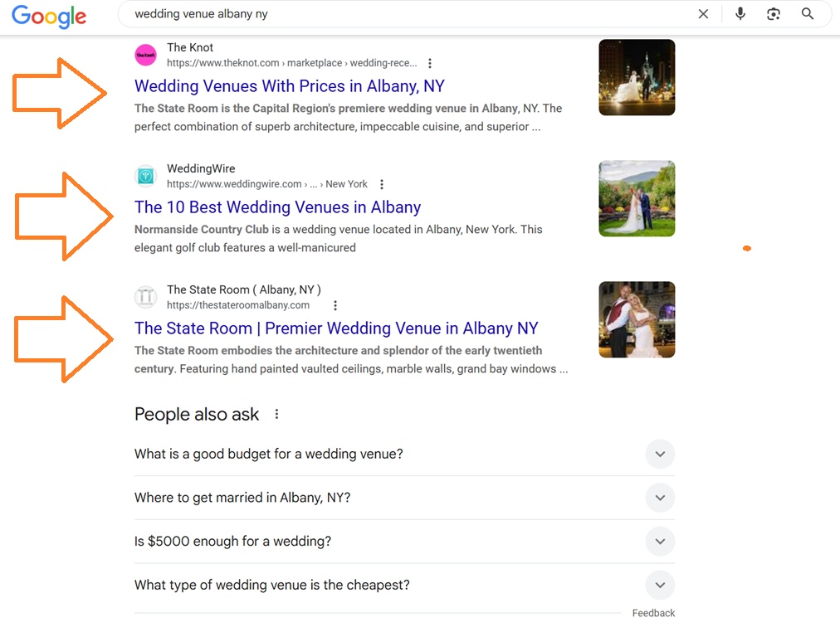Open The 10 Best Wedding Venues link
The width and height of the screenshot is (840, 642).
[277, 207]
